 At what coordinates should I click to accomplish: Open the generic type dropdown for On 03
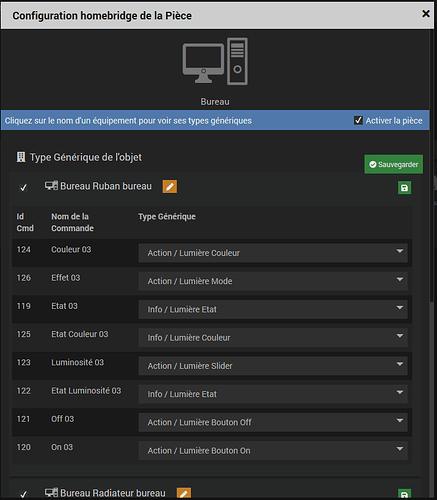(273, 451)
